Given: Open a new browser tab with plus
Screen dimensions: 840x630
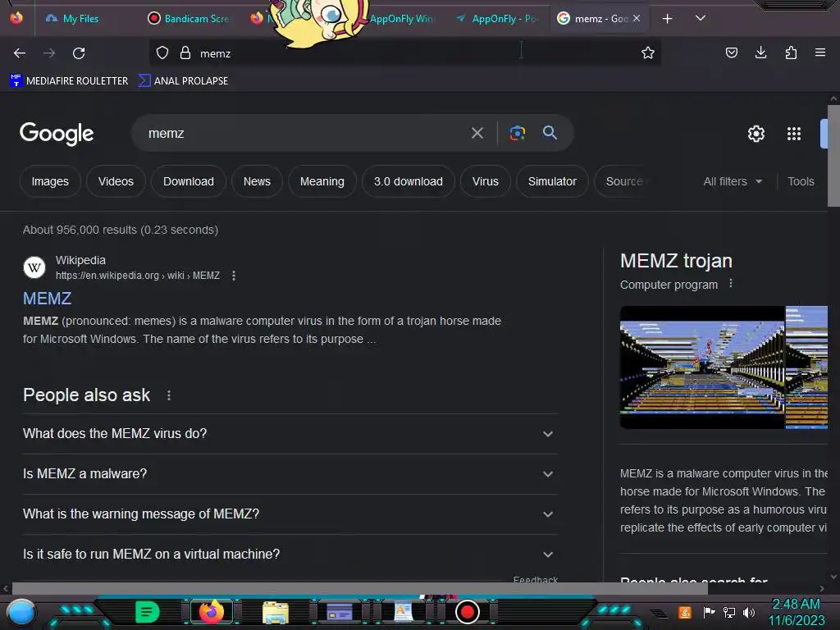Looking at the screenshot, I should click(667, 19).
